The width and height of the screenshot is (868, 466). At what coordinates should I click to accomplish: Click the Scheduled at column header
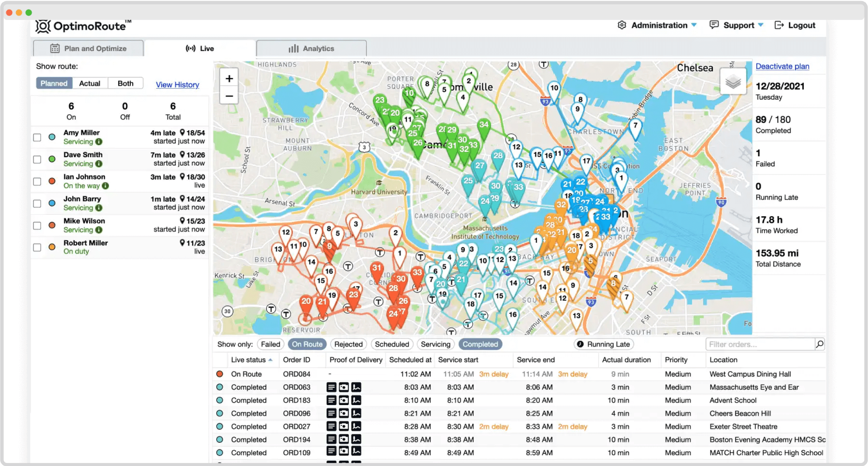click(410, 360)
